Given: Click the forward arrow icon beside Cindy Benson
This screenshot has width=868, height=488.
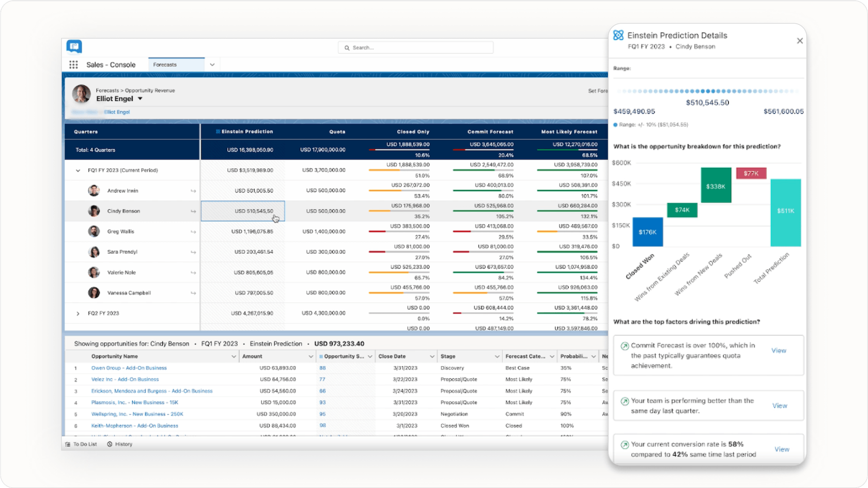Looking at the screenshot, I should point(193,211).
